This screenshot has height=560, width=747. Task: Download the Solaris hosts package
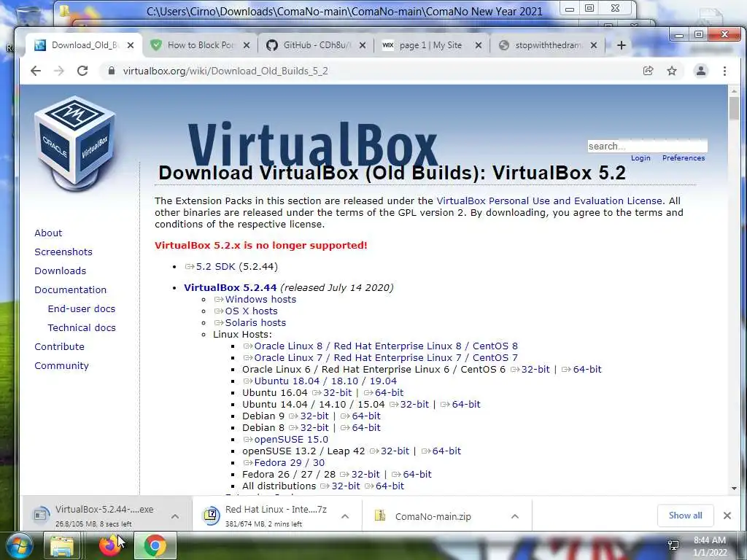click(x=250, y=323)
